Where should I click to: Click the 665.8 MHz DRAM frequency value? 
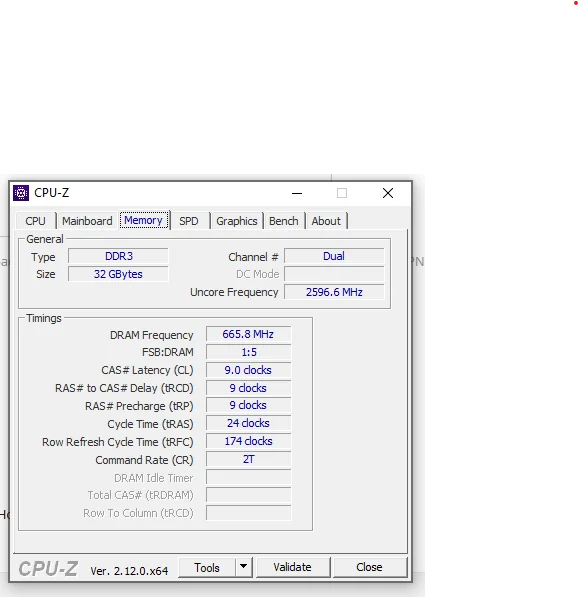[x=249, y=334]
